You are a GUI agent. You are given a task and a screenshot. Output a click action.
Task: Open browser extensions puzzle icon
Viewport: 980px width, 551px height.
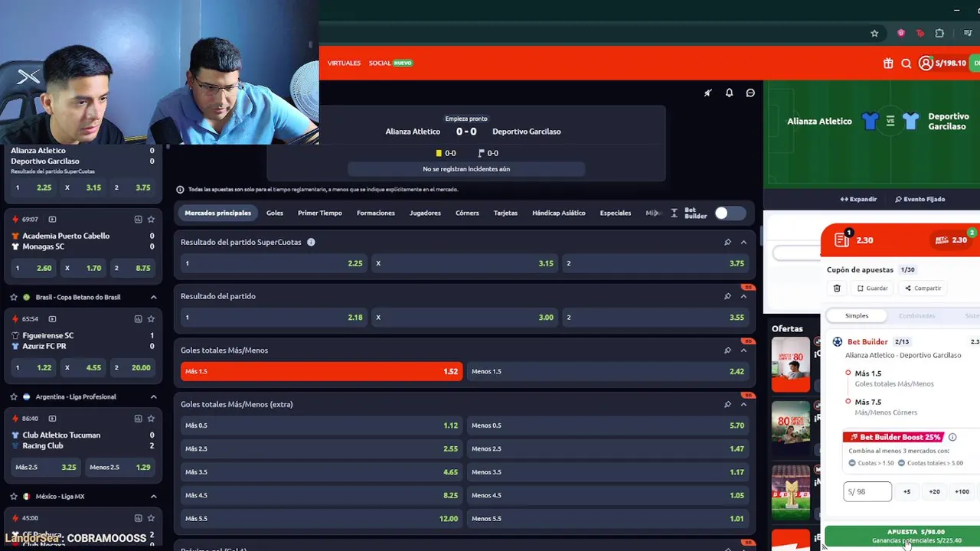pyautogui.click(x=939, y=33)
